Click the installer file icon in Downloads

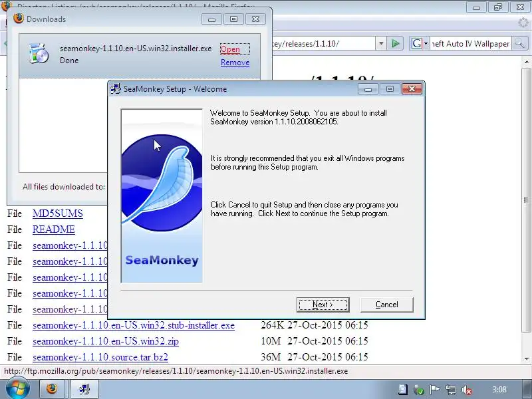click(x=39, y=54)
